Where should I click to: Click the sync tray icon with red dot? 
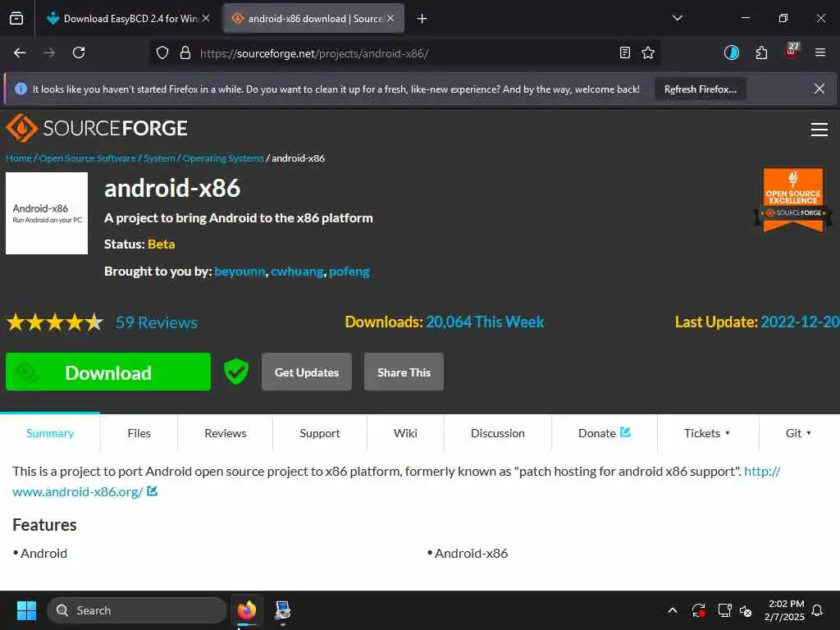699,610
